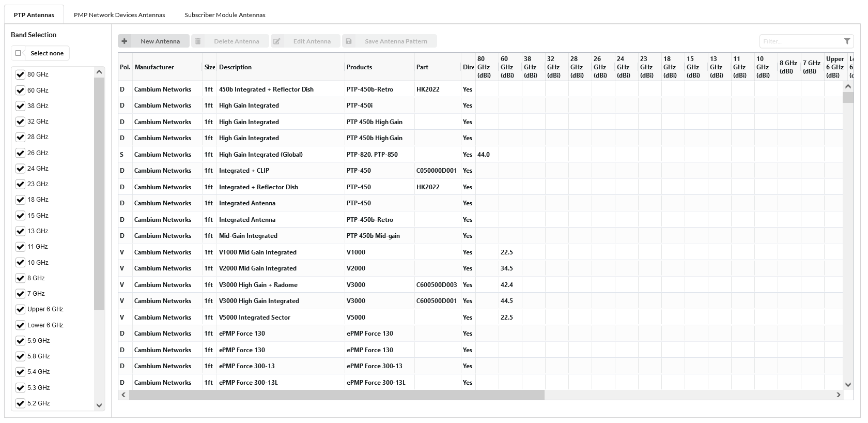
Task: Uncheck the Upper 6 GHz band
Action: (20, 309)
